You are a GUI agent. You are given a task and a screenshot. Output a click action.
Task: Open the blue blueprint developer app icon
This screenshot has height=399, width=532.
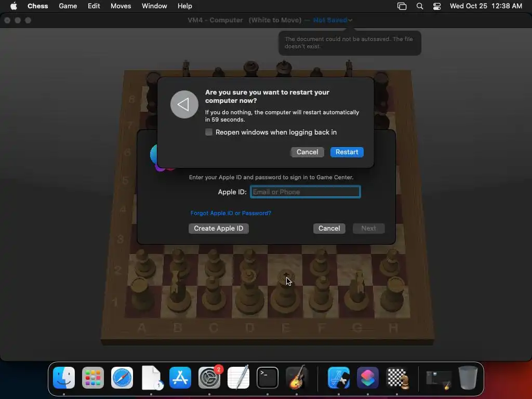point(339,377)
